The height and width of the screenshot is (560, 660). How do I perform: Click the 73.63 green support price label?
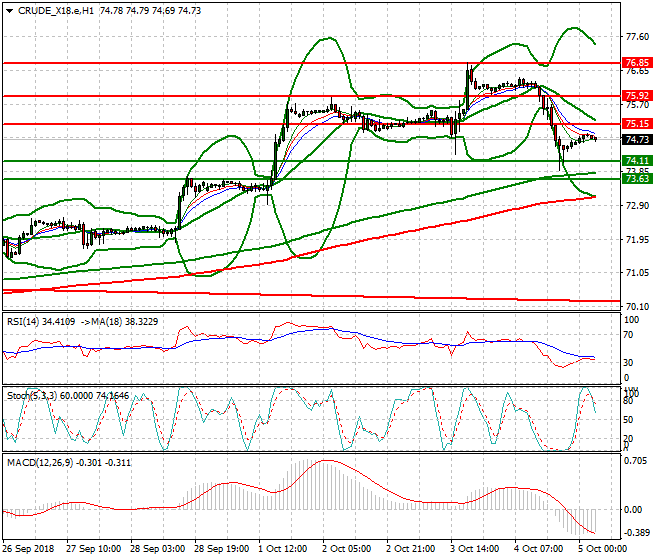(637, 179)
